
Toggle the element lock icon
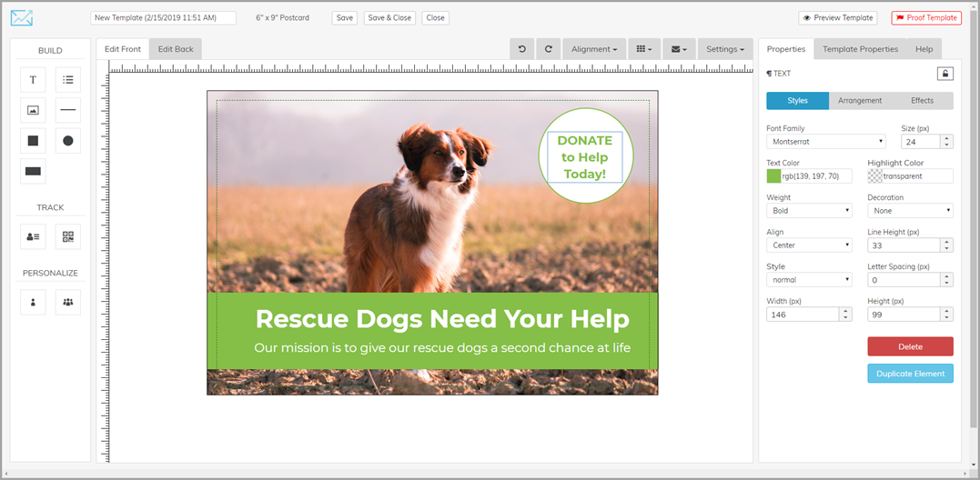click(x=945, y=74)
